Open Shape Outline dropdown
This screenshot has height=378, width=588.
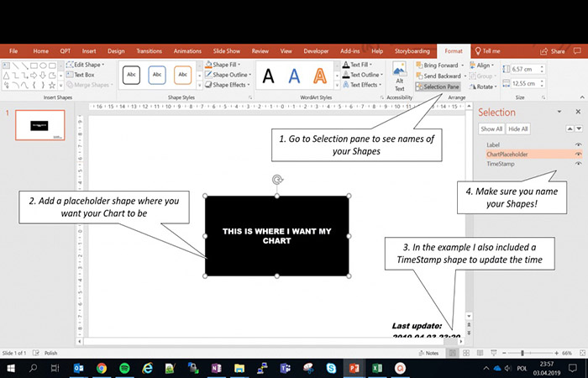[x=228, y=75]
